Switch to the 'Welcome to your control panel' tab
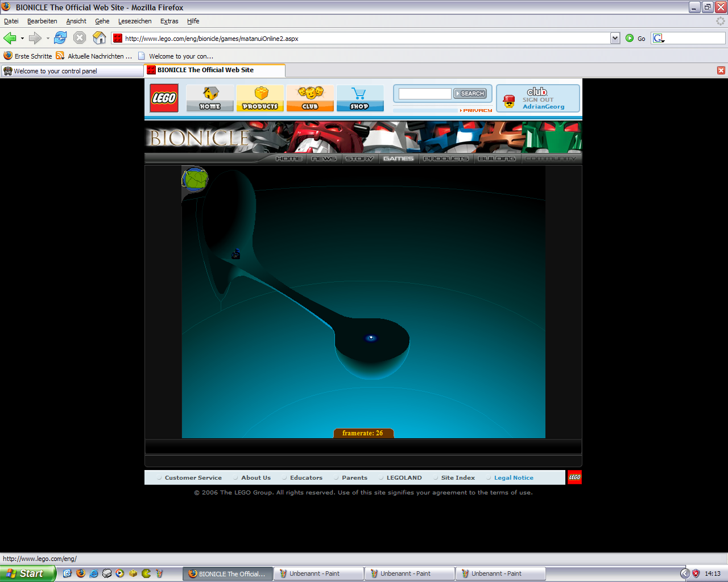 [x=72, y=71]
